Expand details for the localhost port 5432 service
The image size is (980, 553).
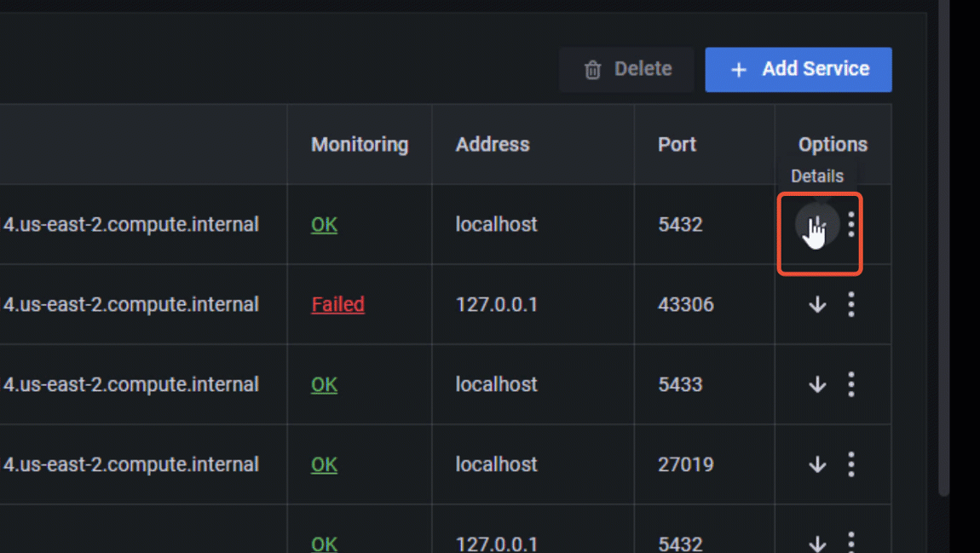tap(816, 225)
